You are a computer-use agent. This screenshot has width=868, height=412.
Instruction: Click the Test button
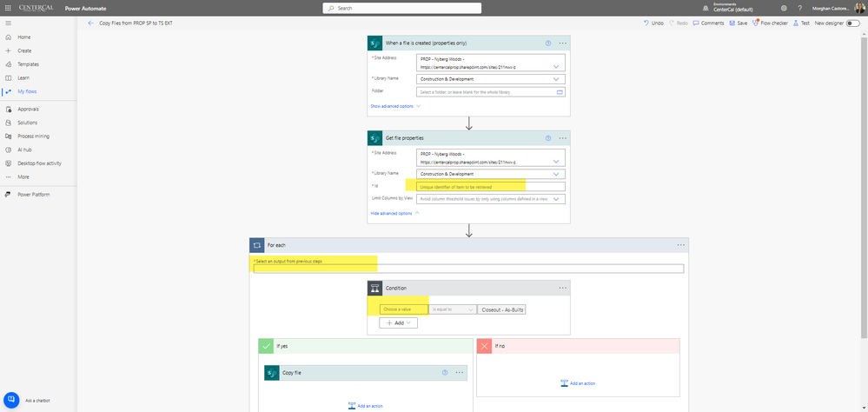point(801,23)
